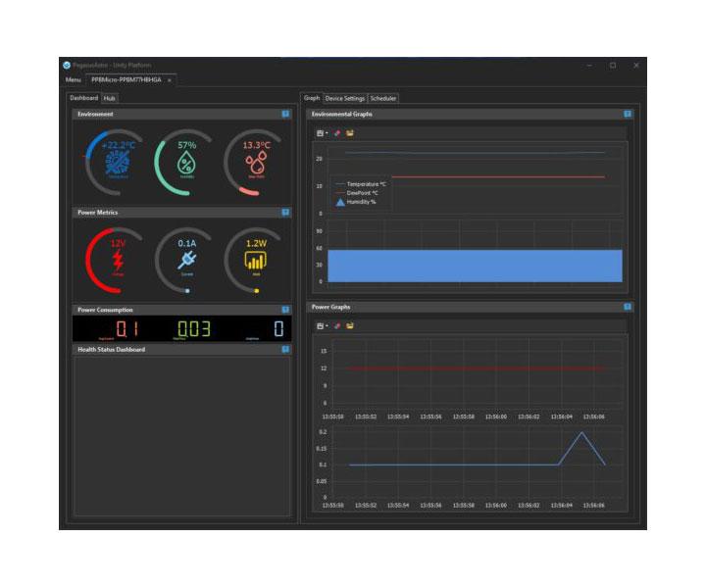Open the Device Settings tab
Image resolution: width=706 pixels, height=588 pixels.
(x=344, y=98)
